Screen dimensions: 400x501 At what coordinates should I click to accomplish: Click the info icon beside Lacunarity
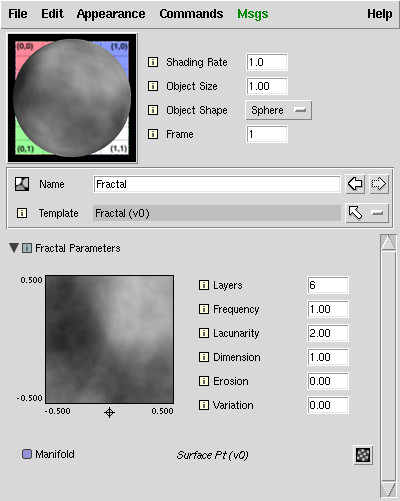click(x=204, y=333)
